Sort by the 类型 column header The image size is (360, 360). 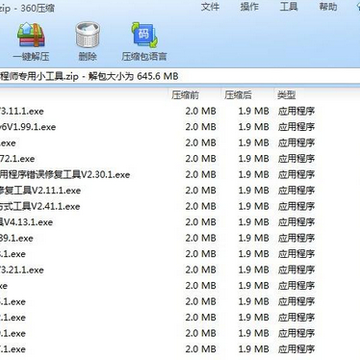[287, 96]
